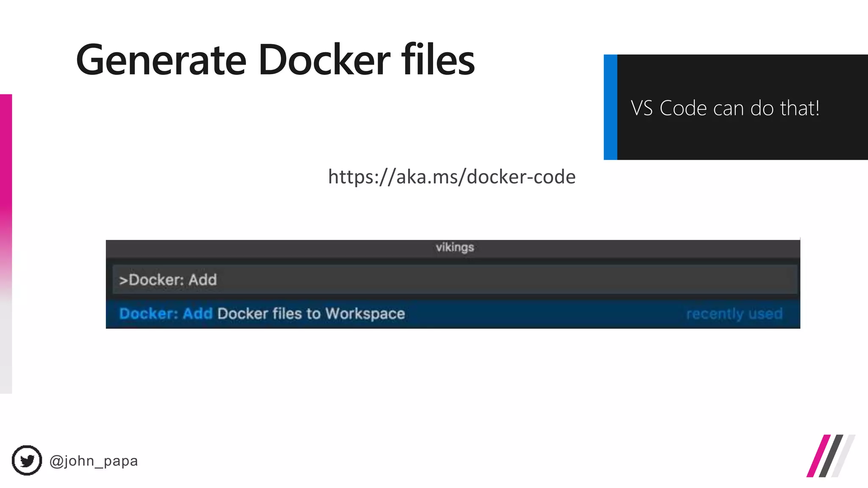
Task: Select 'Add Docker files to Workspace' command
Action: [x=453, y=314]
